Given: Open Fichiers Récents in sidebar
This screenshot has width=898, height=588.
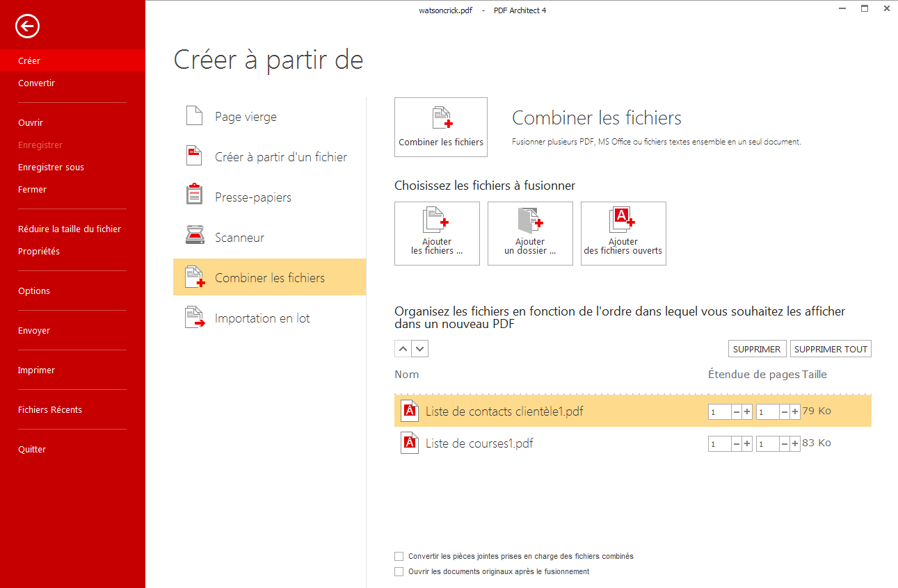Looking at the screenshot, I should (x=50, y=410).
